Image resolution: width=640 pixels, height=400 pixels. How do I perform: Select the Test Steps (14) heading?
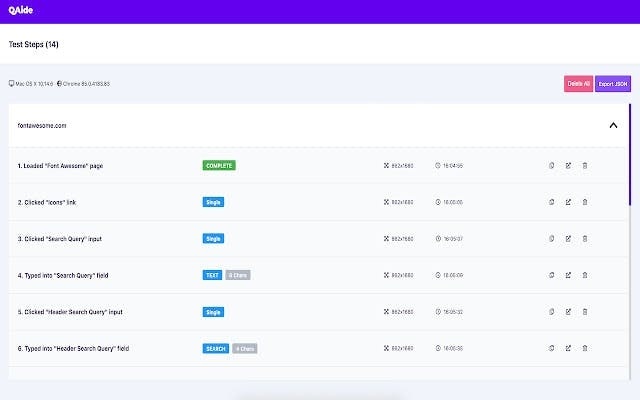[33, 44]
